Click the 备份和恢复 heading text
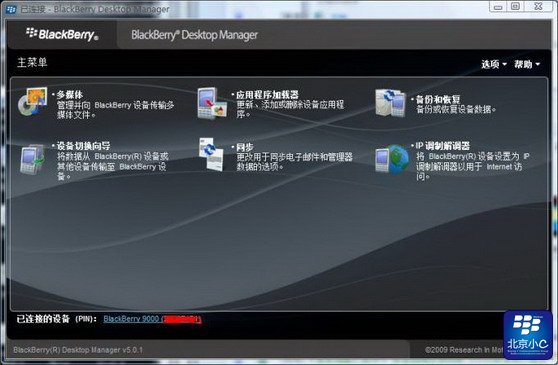The image size is (558, 365). 438,99
